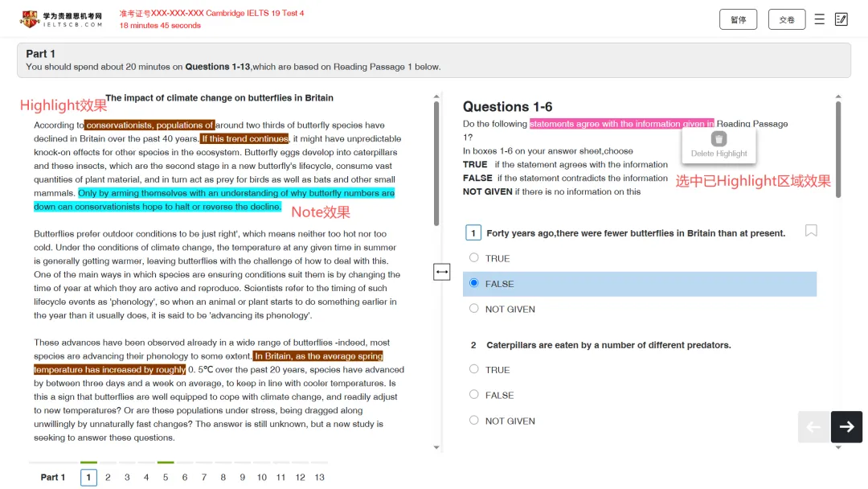The image size is (868, 489).
Task: Click the panel resize double-arrow handle
Action: point(442,272)
